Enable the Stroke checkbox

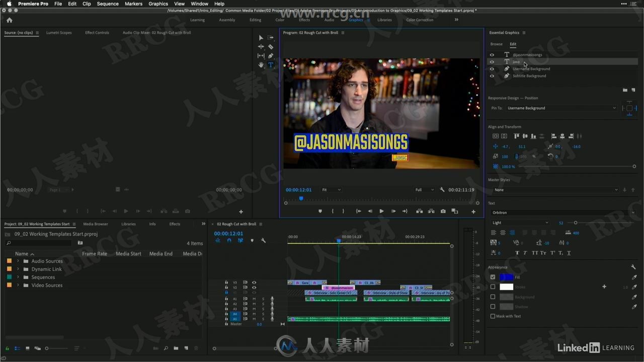pos(493,287)
